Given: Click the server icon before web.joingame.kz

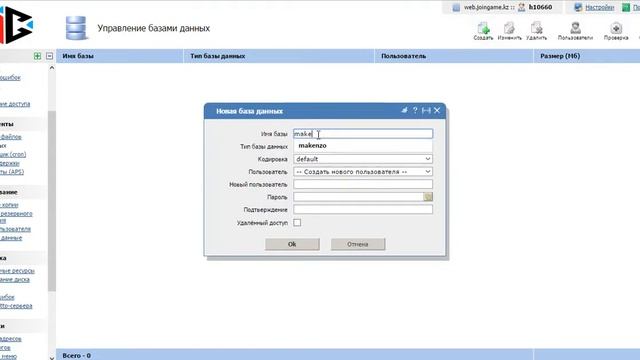Looking at the screenshot, I should [456, 7].
